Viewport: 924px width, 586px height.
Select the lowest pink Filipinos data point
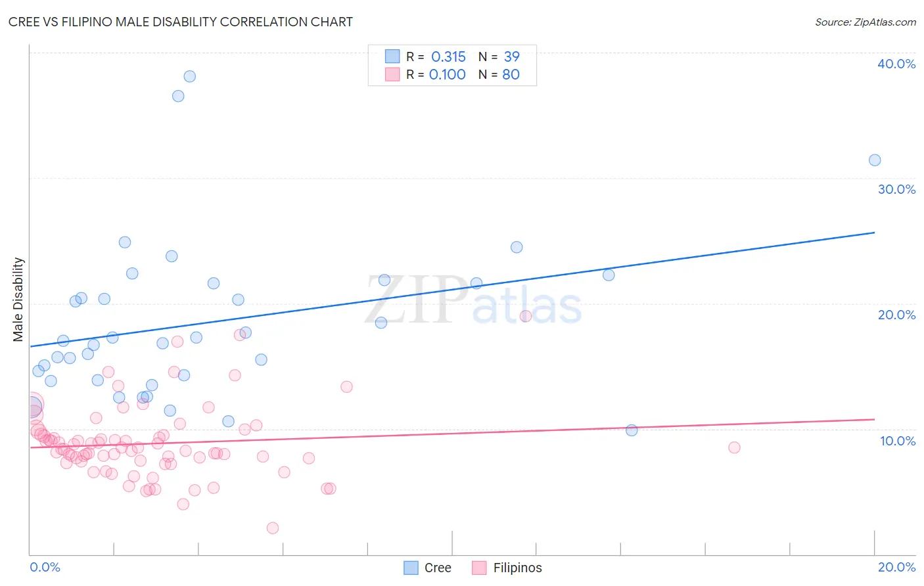click(x=273, y=528)
